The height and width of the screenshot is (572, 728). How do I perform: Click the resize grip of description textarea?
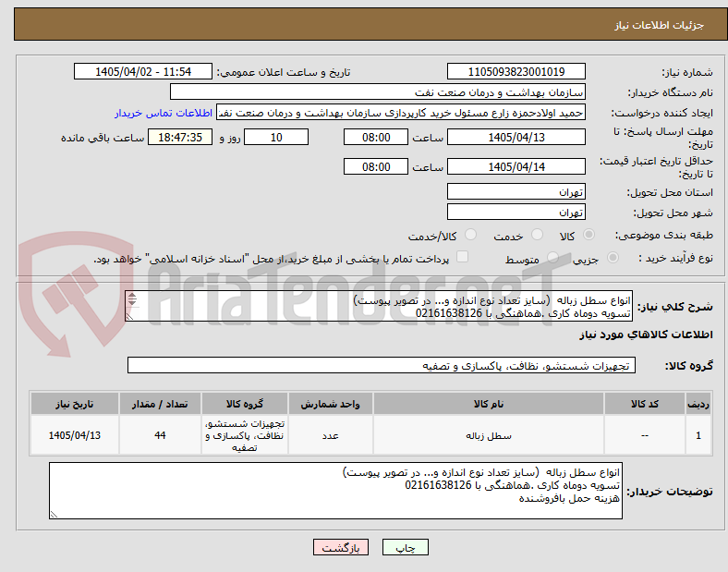[130, 316]
